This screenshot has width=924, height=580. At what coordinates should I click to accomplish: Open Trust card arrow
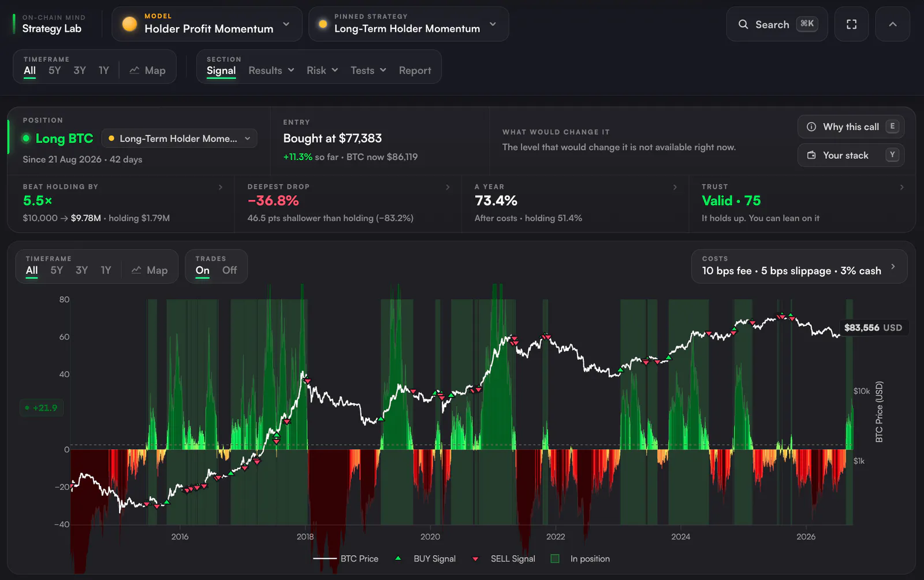[x=902, y=187]
